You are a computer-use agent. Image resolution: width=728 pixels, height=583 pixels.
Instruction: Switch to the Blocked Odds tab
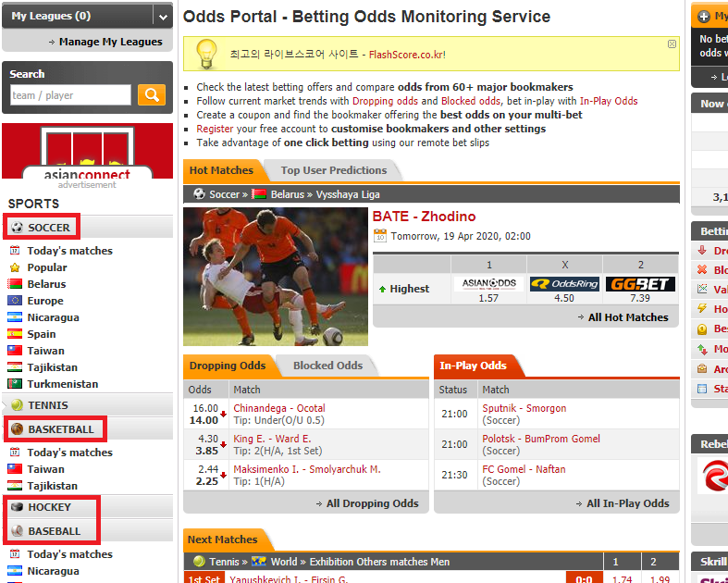pyautogui.click(x=327, y=366)
